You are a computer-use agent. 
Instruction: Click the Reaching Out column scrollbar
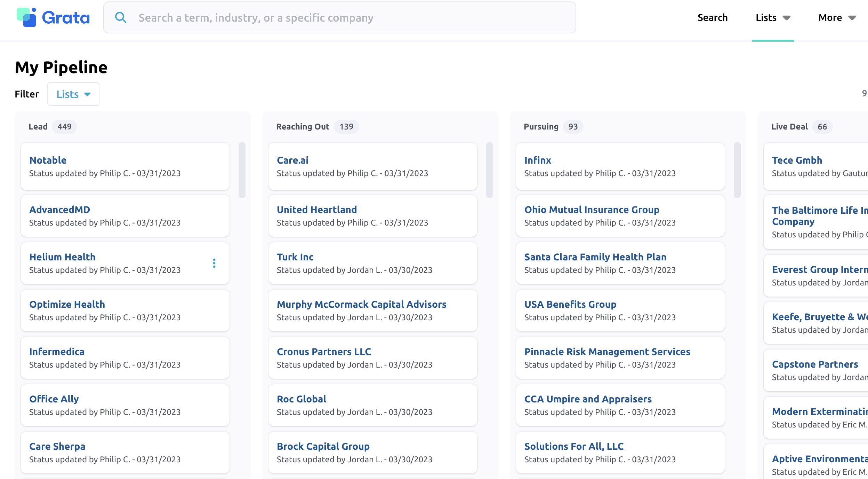point(490,170)
